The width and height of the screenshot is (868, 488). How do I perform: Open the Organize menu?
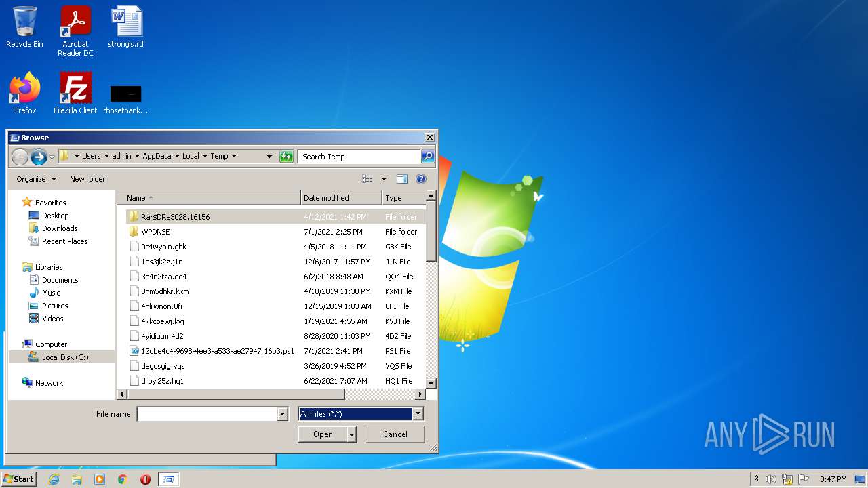pos(36,179)
